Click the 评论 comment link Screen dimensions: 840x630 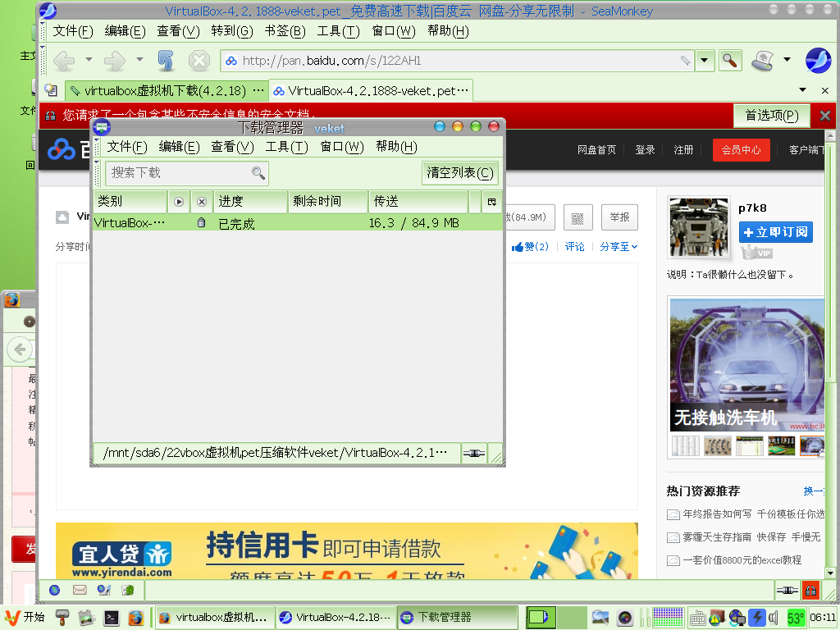(575, 246)
